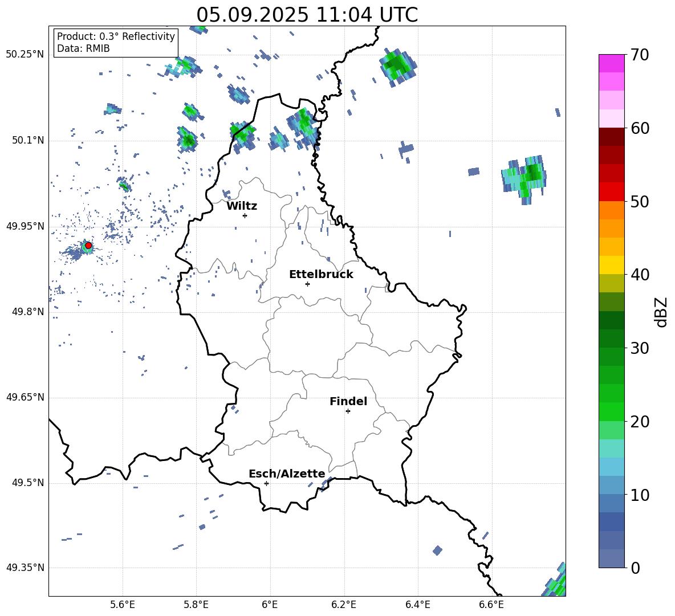Click the 10 colorbar tick label
Image resolution: width=675 pixels, height=616 pixels.
(640, 495)
